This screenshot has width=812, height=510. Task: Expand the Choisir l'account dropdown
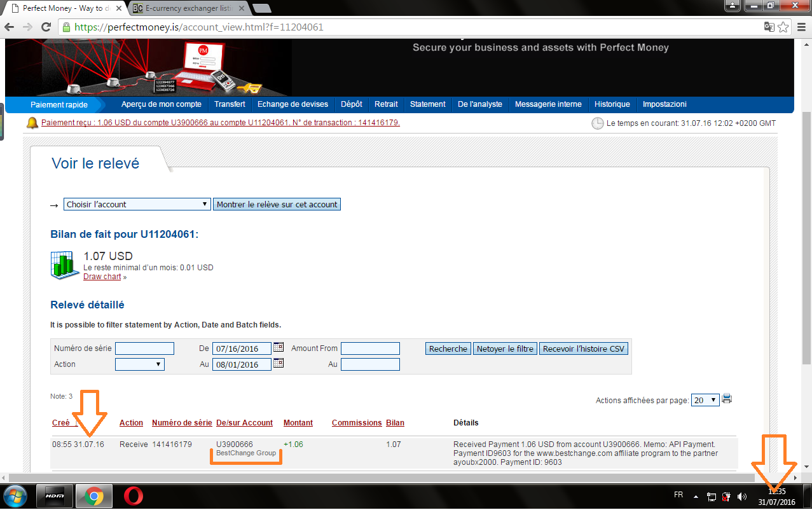[137, 204]
